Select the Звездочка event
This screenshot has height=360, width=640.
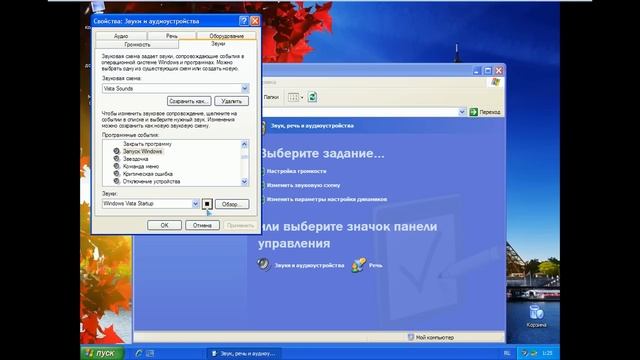click(x=136, y=159)
